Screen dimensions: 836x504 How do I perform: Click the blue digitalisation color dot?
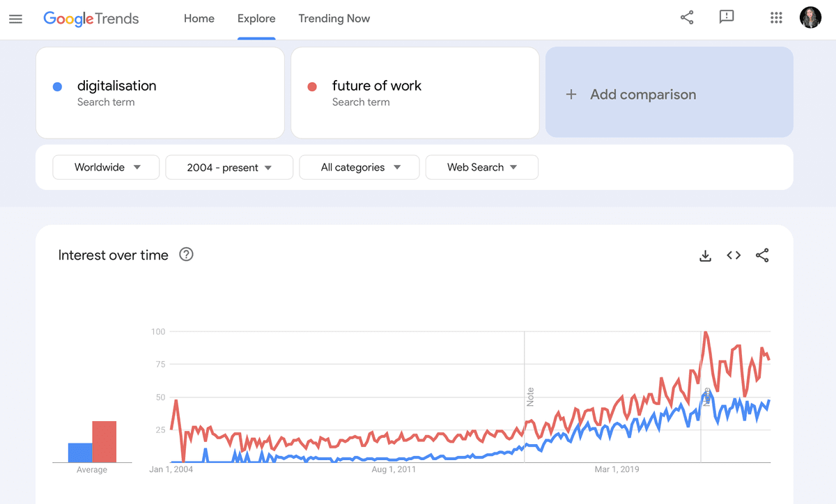pos(58,86)
